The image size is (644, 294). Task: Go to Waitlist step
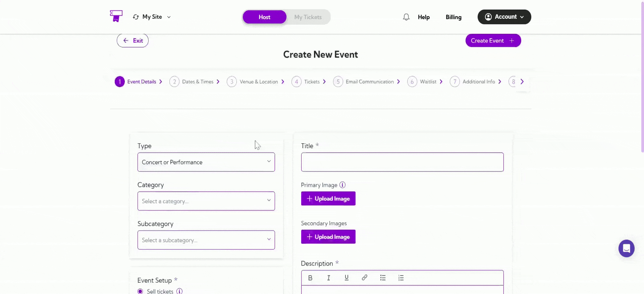click(x=428, y=82)
